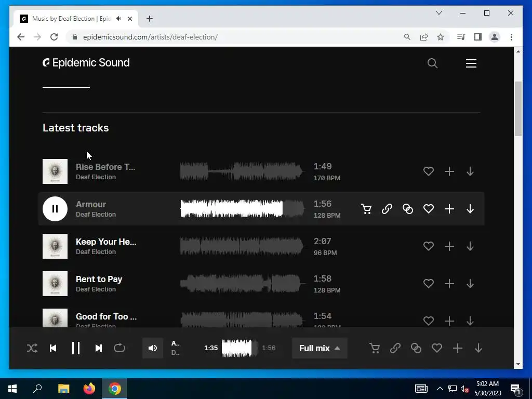
Task: Open the Rent to Pay track title
Action: pyautogui.click(x=99, y=279)
